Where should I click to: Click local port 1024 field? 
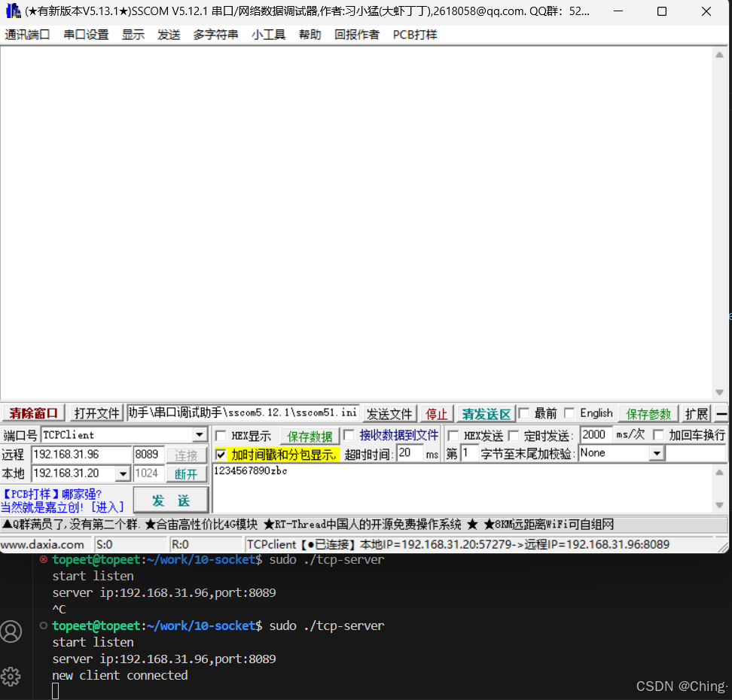148,473
